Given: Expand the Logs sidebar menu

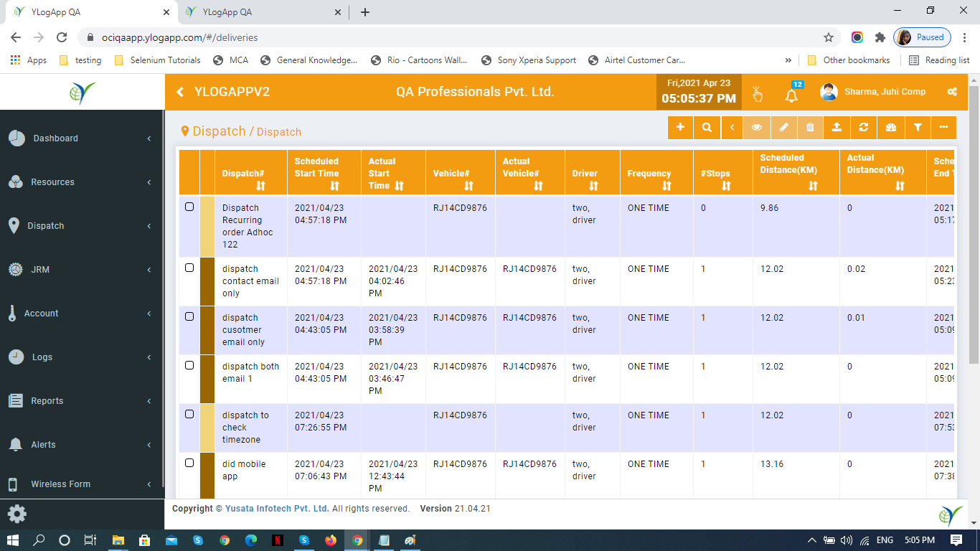Looking at the screenshot, I should click(x=82, y=357).
